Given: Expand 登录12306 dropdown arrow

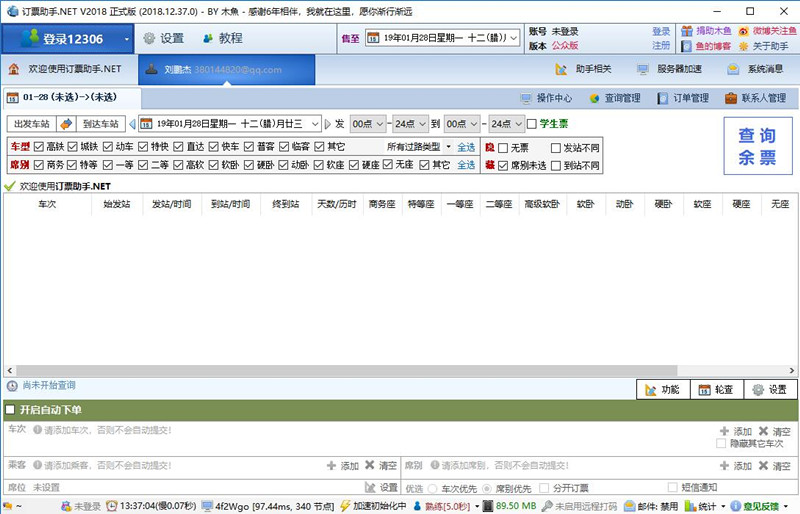Looking at the screenshot, I should (127, 39).
